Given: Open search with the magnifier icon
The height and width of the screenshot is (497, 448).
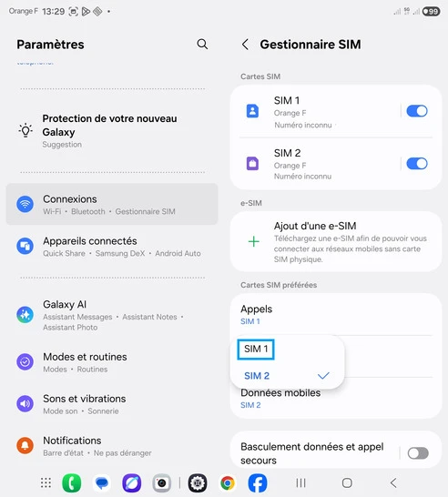Looking at the screenshot, I should (x=202, y=44).
